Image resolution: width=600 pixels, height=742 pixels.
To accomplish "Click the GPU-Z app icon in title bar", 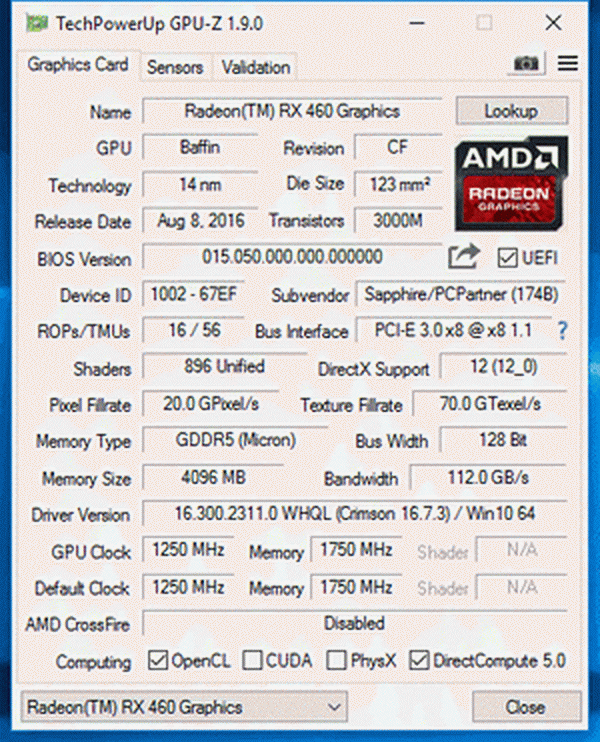I will coord(37,23).
